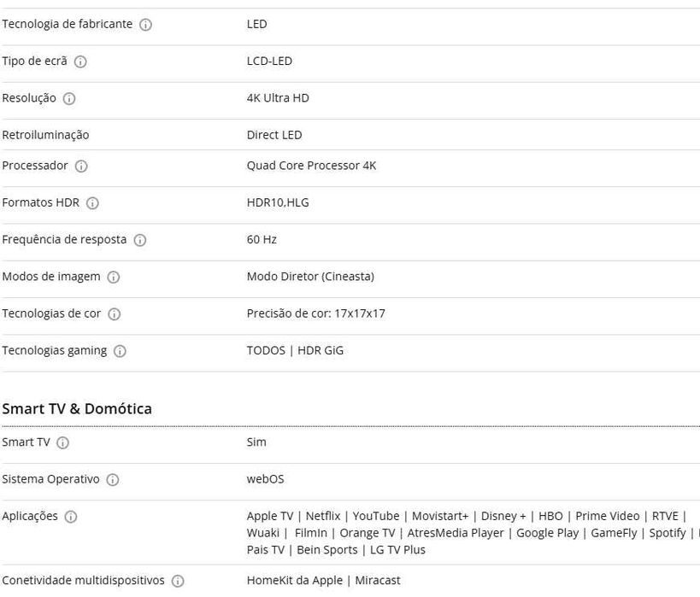Open info icon beside Tecnologias gaming
Screen dimensions: 700x597
[x=120, y=351]
